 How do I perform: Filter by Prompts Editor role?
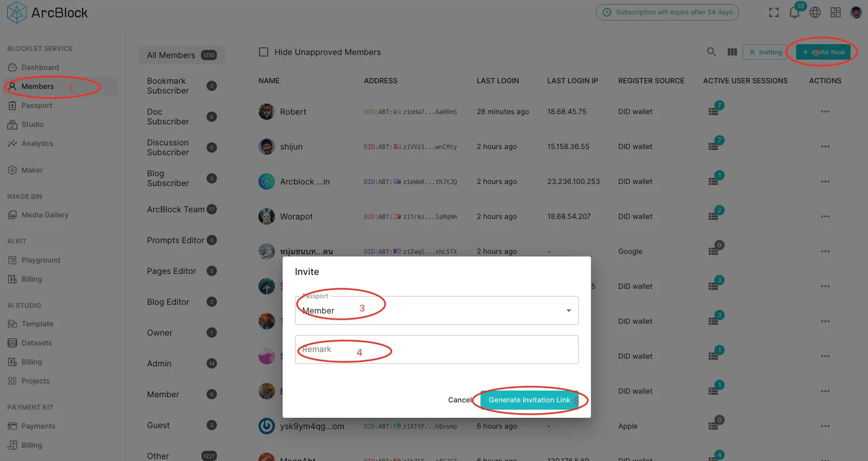point(182,240)
